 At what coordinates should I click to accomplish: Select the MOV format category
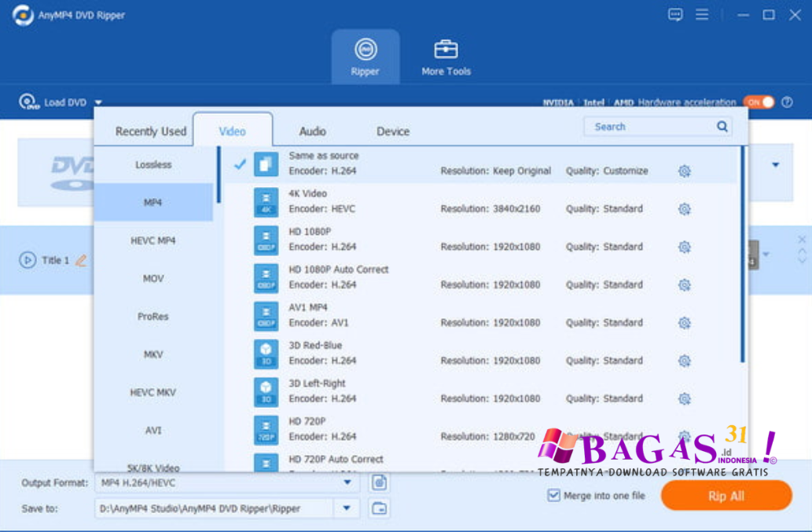coord(153,278)
